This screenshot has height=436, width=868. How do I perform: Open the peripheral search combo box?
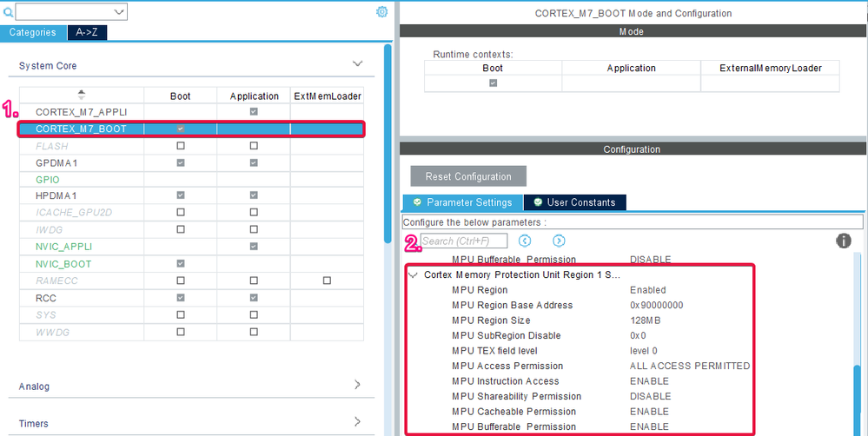tap(71, 11)
